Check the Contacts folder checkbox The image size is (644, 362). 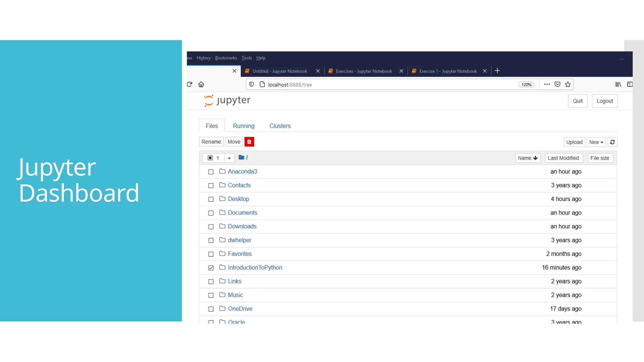(211, 186)
